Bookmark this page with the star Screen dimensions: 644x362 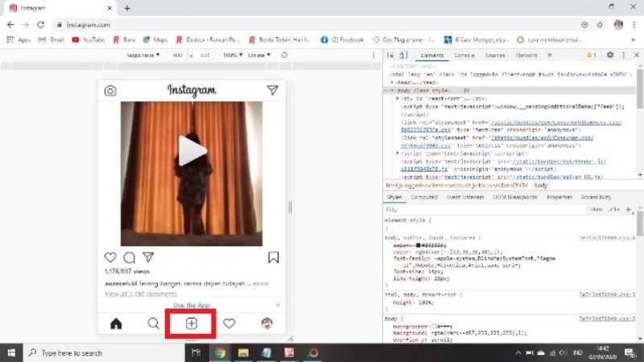600,25
